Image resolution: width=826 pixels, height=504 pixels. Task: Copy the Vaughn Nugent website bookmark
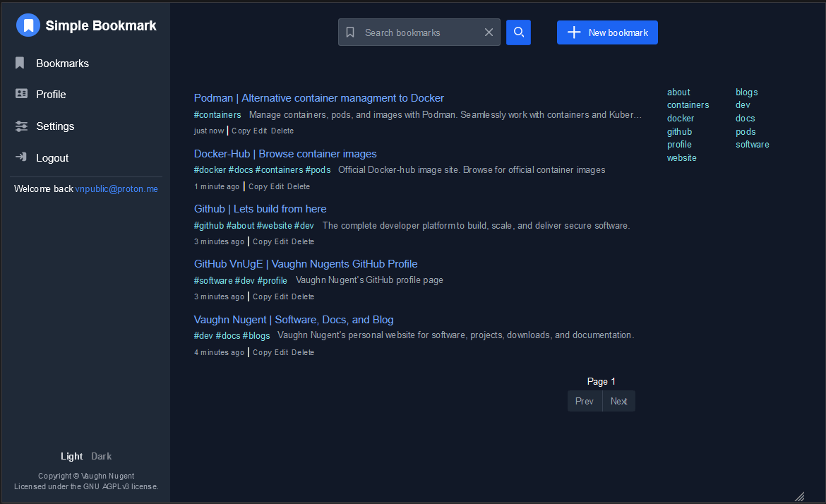(x=263, y=352)
